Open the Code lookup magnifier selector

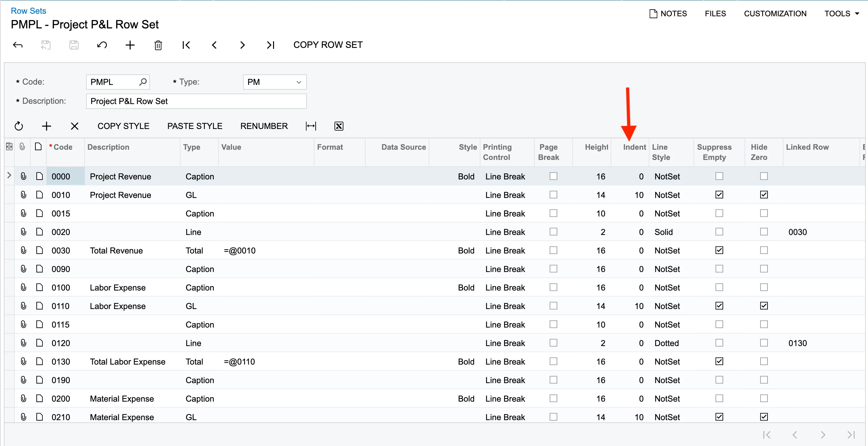click(x=143, y=82)
